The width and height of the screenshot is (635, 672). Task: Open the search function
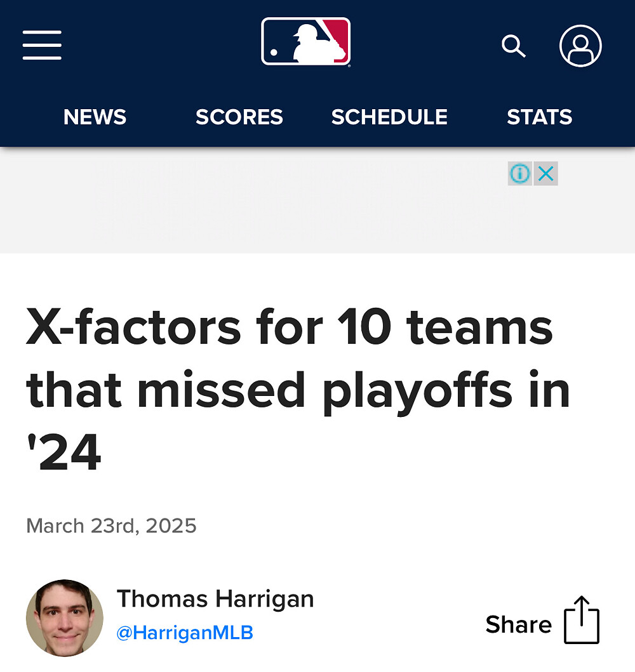pyautogui.click(x=513, y=45)
